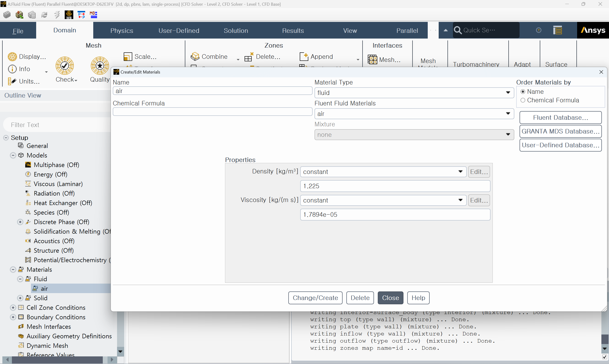Click the outline scroll-down arrow
This screenshot has width=609, height=364.
(120, 352)
